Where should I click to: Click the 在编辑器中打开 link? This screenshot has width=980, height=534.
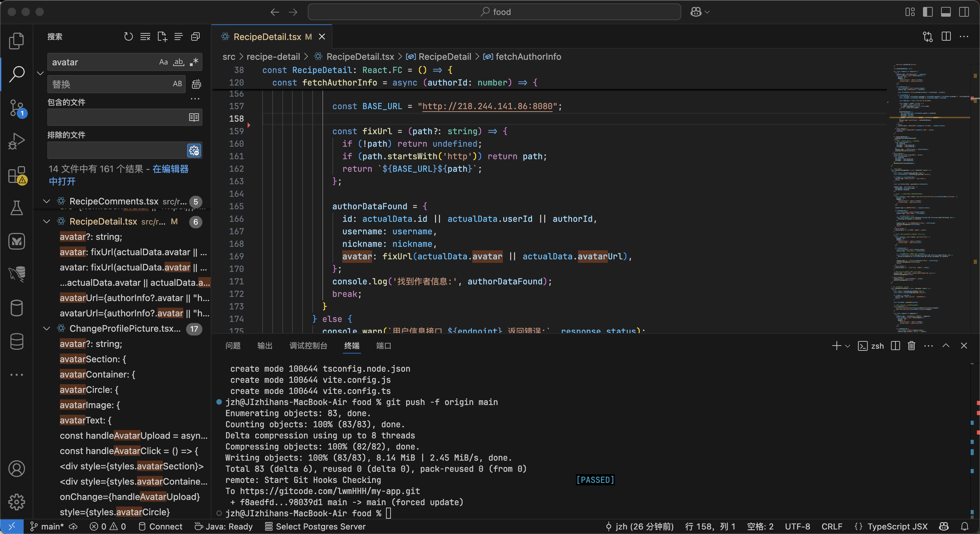[x=170, y=169]
